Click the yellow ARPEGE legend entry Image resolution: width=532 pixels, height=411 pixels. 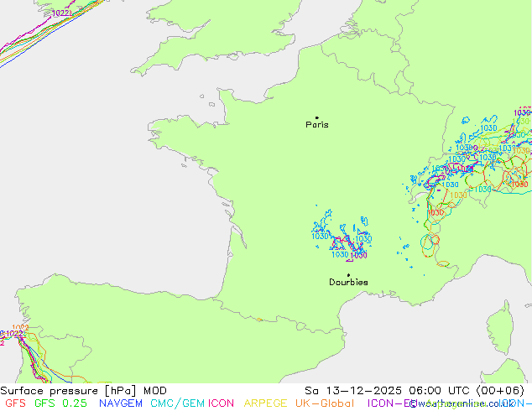tap(265, 403)
